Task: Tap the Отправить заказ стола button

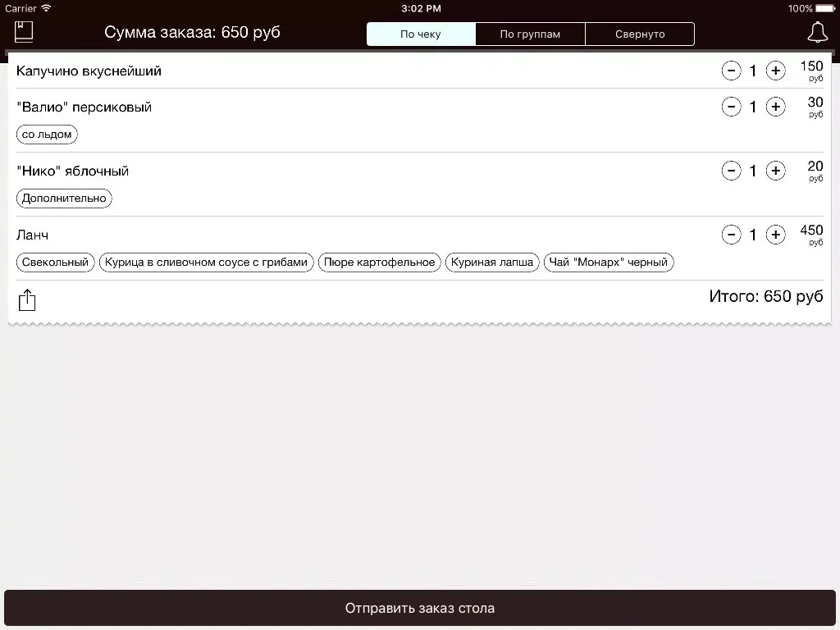Action: [420, 608]
